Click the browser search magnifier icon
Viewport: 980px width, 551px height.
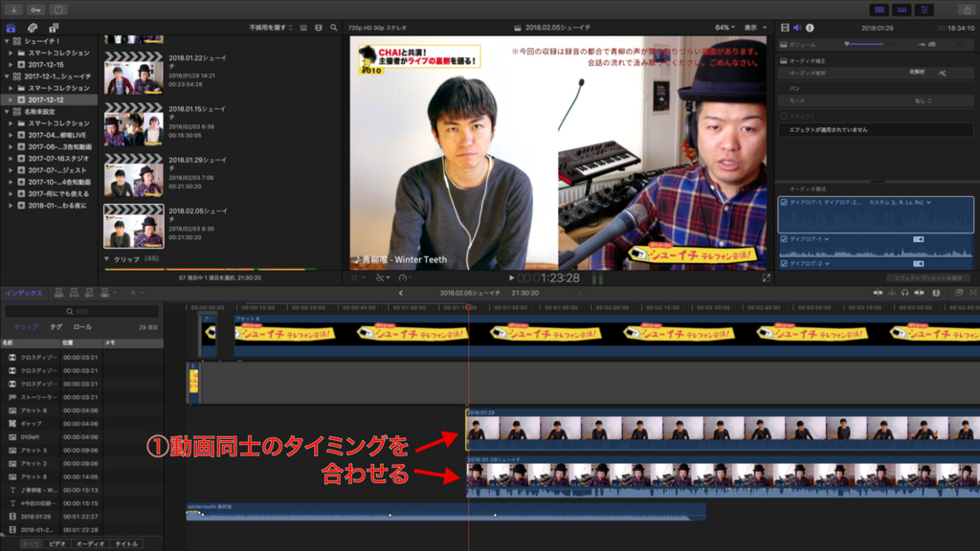[334, 28]
